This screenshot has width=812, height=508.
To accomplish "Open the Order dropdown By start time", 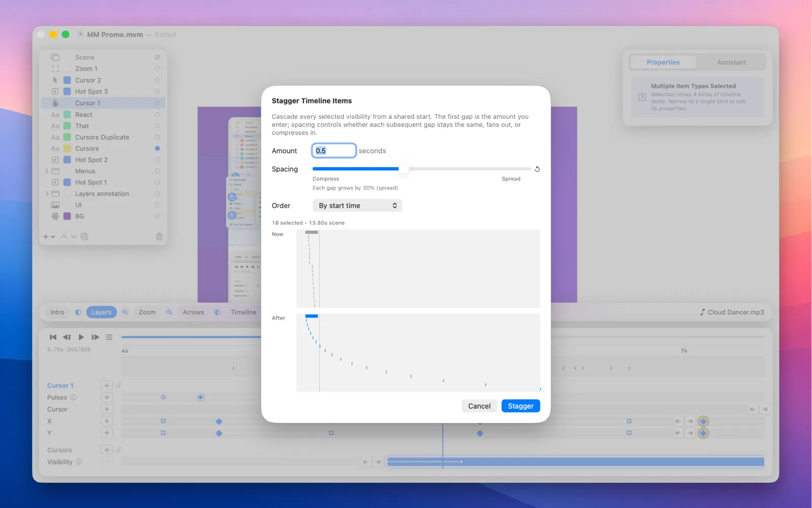I will click(x=357, y=206).
